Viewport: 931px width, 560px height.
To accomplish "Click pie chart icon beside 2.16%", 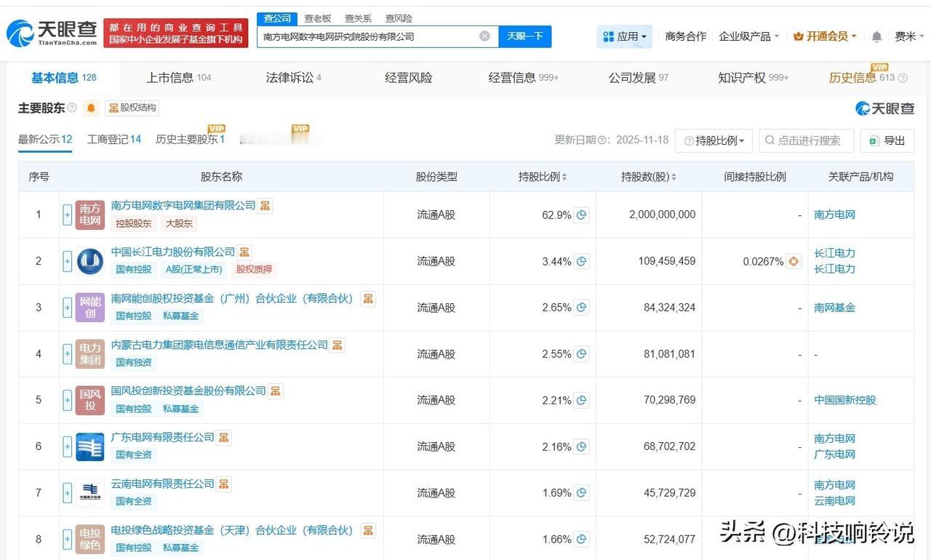I will (x=581, y=447).
